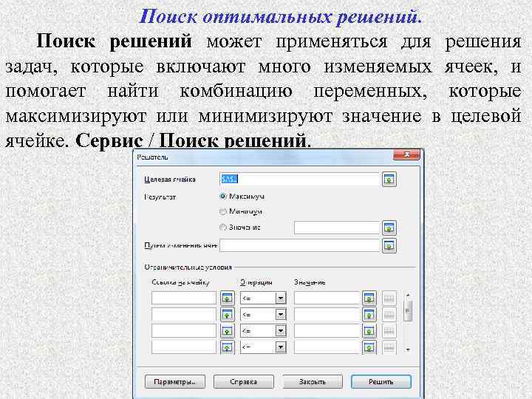Viewport: 532px width, 399px height.
Task: Click second row value shrink icon
Action: coord(369,315)
